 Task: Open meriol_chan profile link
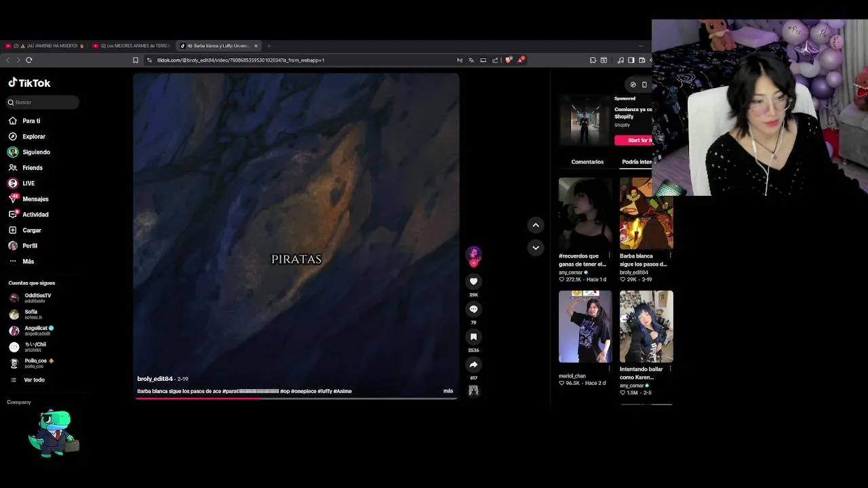coord(572,376)
